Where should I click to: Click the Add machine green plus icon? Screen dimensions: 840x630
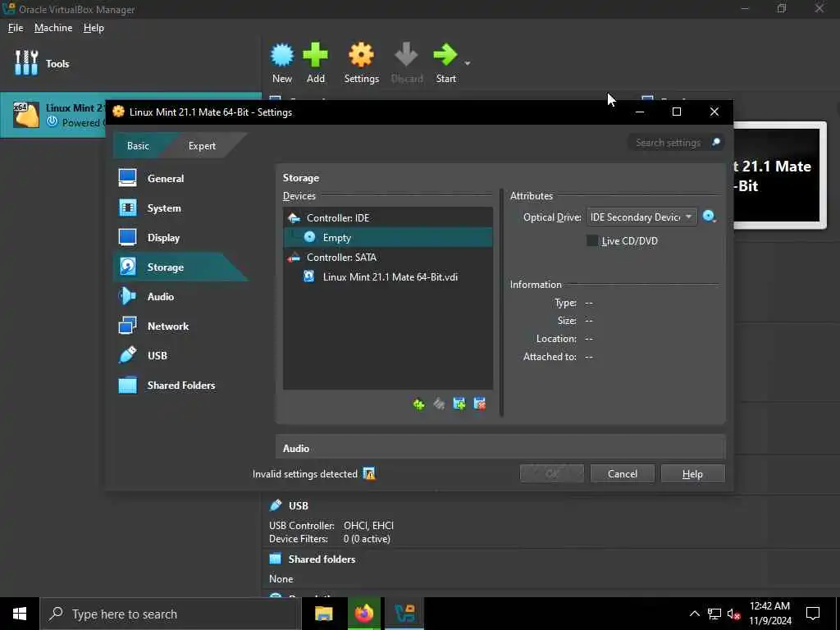click(315, 55)
